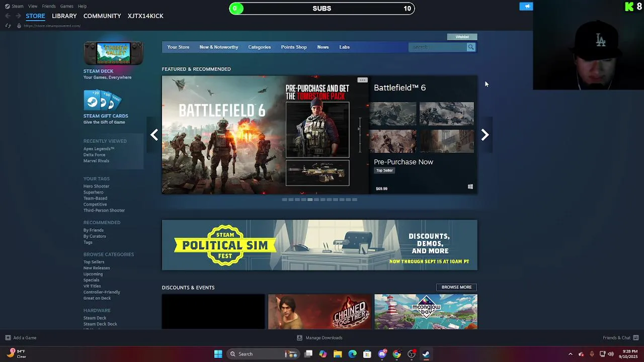Open Delta Force recently viewed link

coord(94,155)
